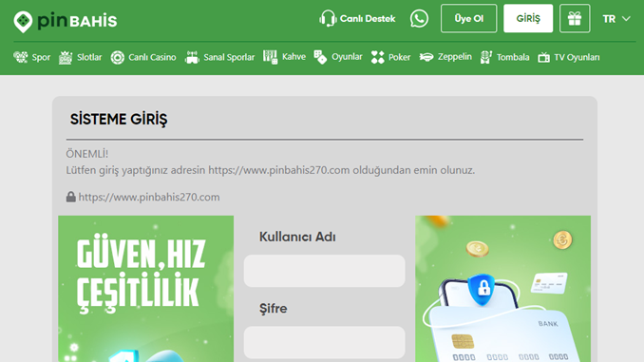644x362 pixels.
Task: Open the Kahve menu item
Action: coord(284,57)
